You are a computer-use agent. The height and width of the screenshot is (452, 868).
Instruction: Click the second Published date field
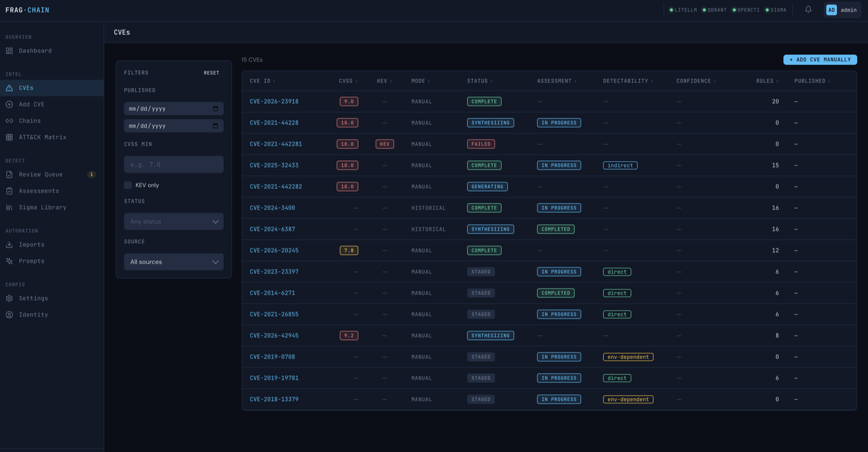tap(174, 126)
